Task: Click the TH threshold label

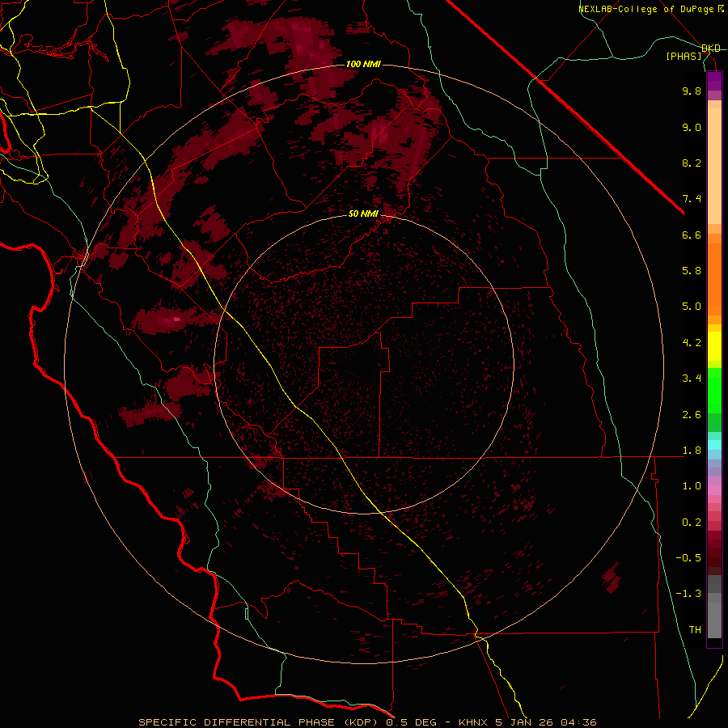Action: click(x=695, y=630)
